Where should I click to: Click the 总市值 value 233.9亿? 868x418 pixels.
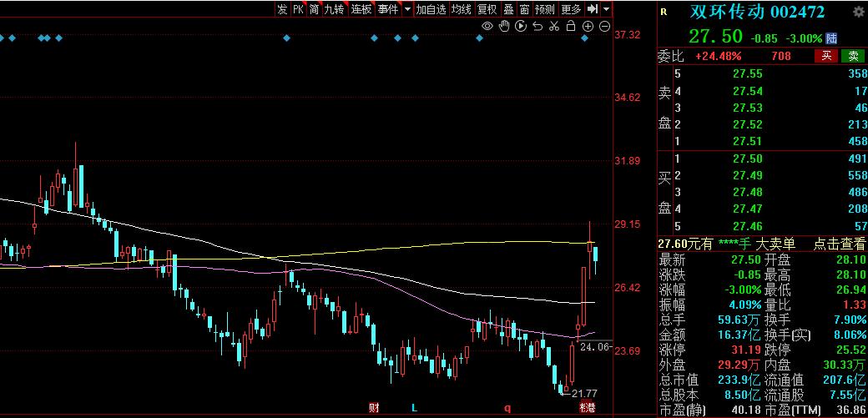pyautogui.click(x=739, y=380)
